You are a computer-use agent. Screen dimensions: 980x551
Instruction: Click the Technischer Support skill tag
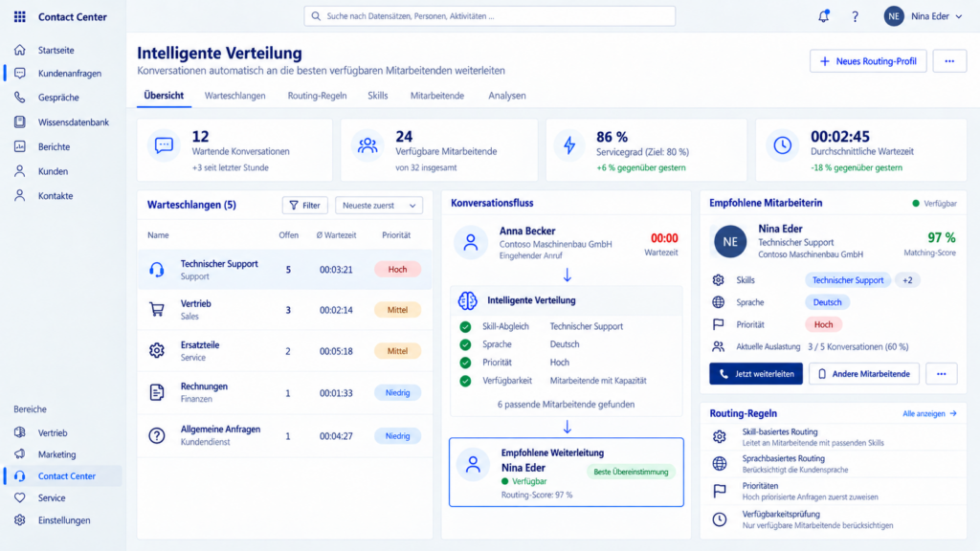[x=848, y=280]
